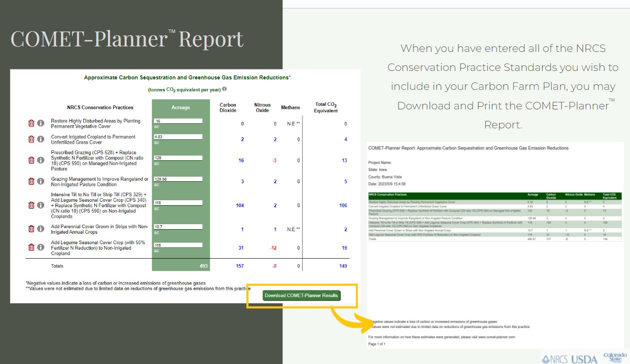Delete Add Perennial Cover Grown in Strips row
630x364 pixels.
coord(31,229)
